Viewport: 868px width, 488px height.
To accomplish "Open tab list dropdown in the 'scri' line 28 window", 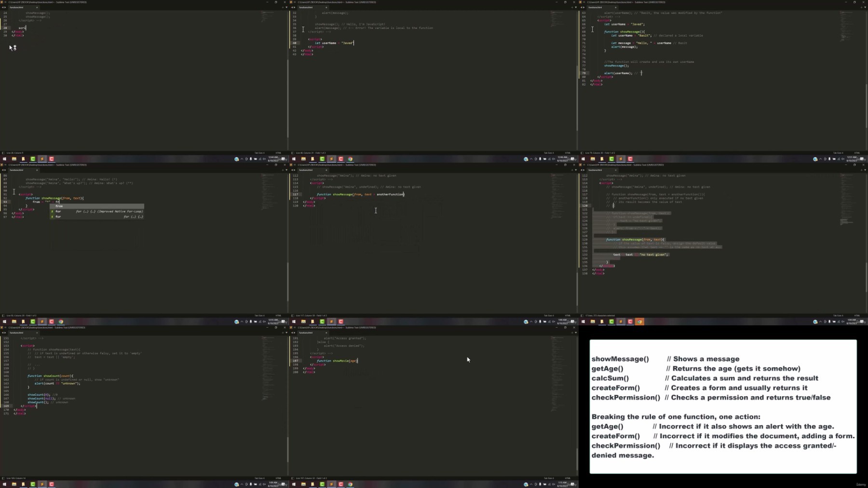I will 286,7.
